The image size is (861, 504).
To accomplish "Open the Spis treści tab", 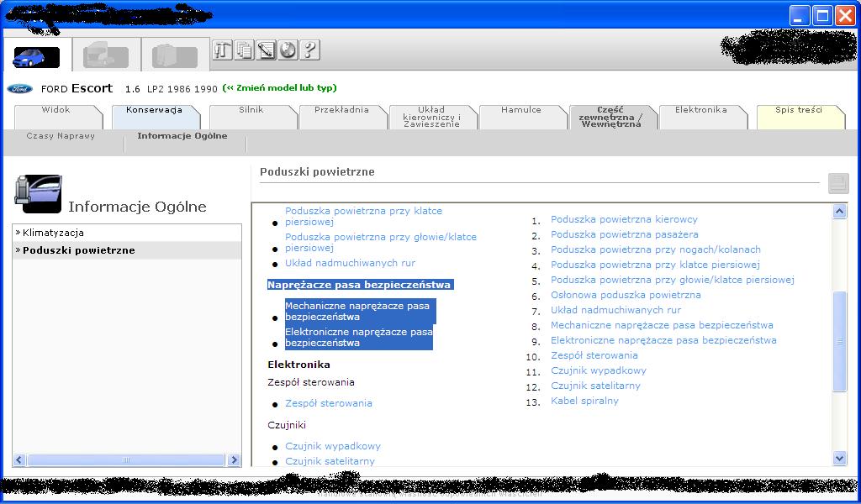I will coord(798,110).
